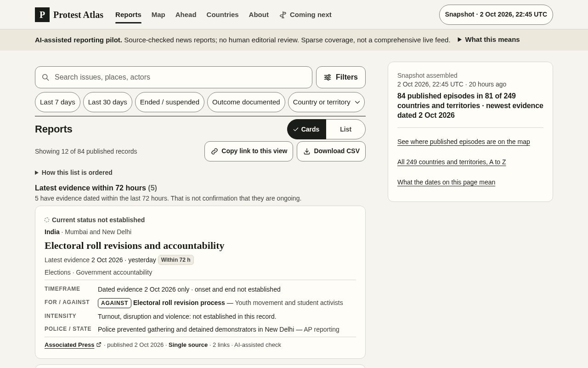Toggle the Last 7 days filter chip
Image resolution: width=588 pixels, height=368 pixels.
[x=57, y=102]
